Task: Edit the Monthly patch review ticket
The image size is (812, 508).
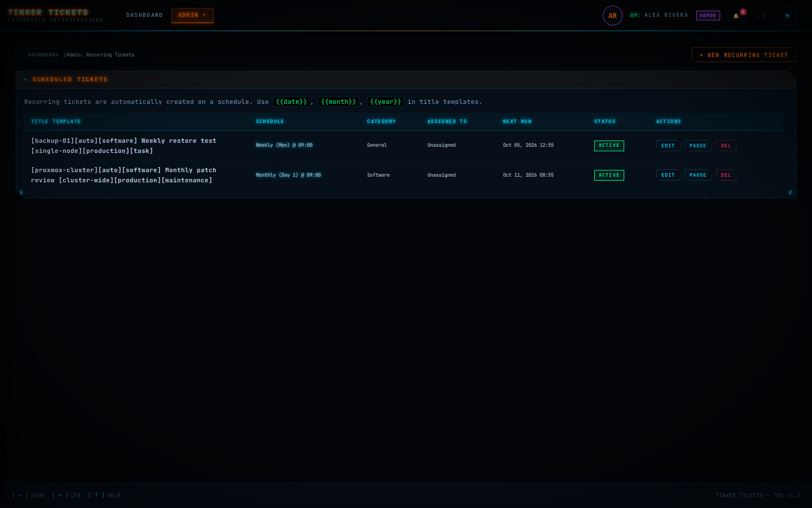Action: (668, 175)
